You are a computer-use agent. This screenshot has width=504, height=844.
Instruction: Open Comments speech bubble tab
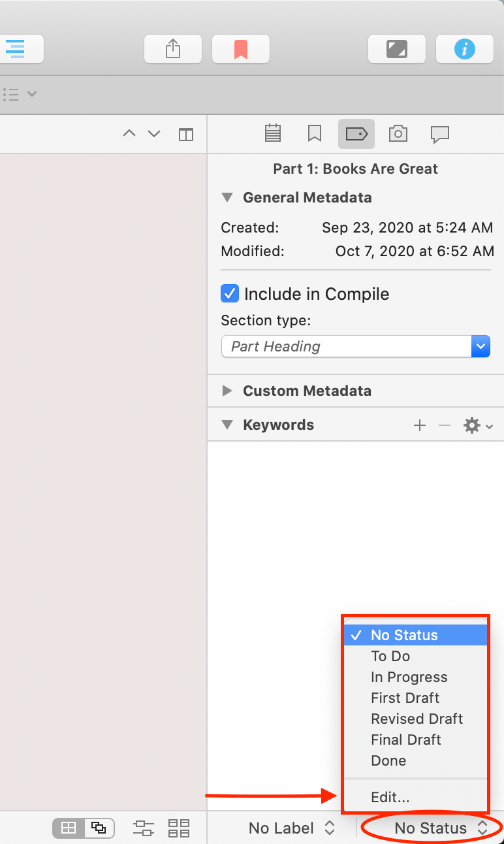click(440, 135)
